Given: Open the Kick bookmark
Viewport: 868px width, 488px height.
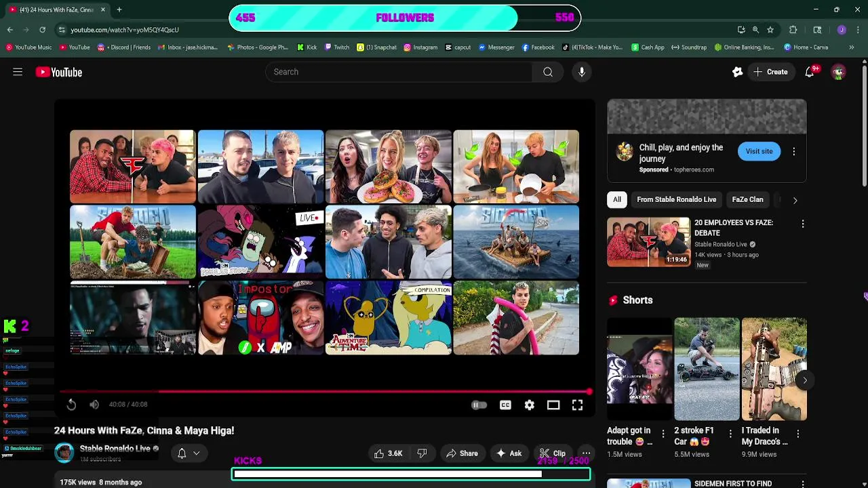Looking at the screenshot, I should click(x=307, y=47).
